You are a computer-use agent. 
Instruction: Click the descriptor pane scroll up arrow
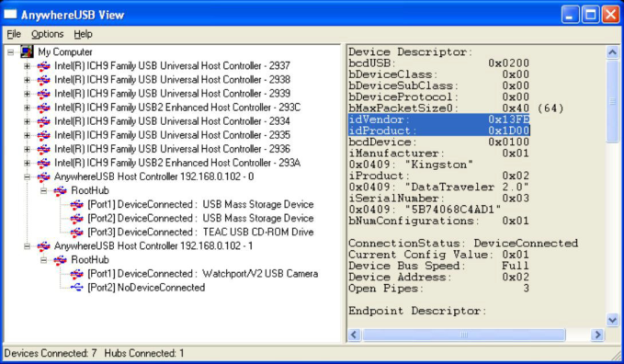coord(612,52)
